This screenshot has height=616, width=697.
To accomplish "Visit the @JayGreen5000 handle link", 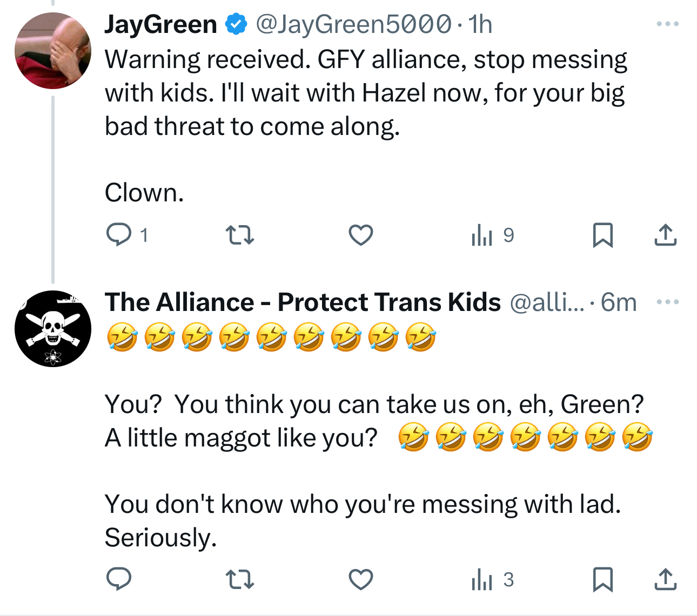I will pyautogui.click(x=353, y=24).
